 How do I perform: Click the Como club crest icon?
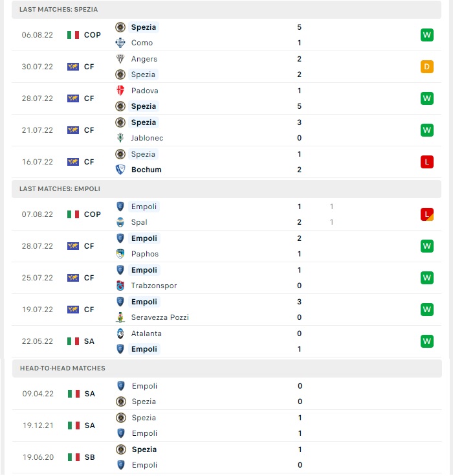tap(120, 43)
